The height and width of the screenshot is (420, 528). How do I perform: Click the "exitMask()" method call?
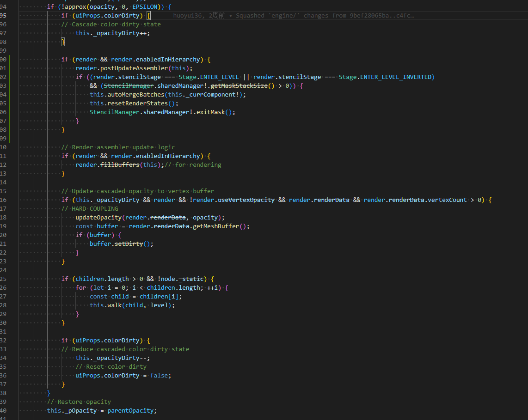[x=214, y=112]
